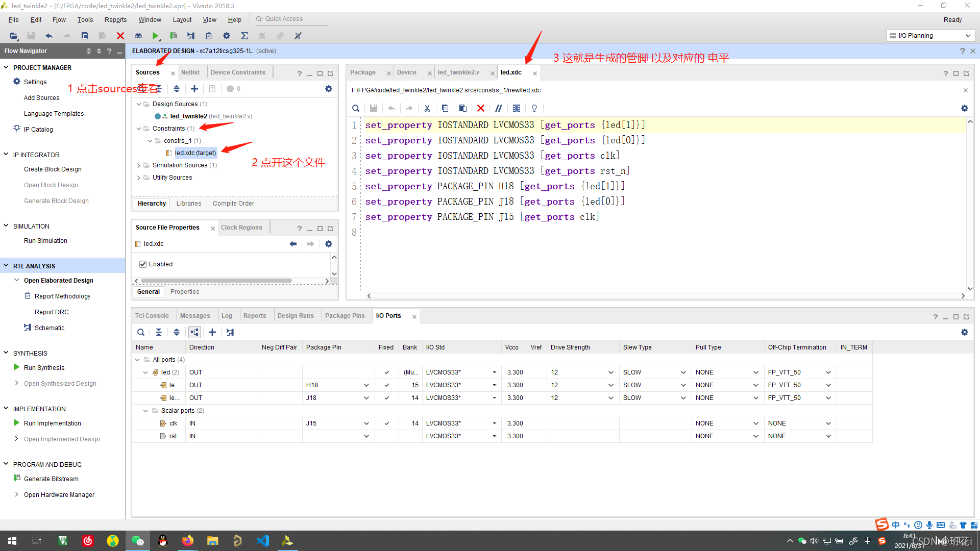Click the comment toggle icon in editor
This screenshot has width=980, height=551.
click(499, 108)
